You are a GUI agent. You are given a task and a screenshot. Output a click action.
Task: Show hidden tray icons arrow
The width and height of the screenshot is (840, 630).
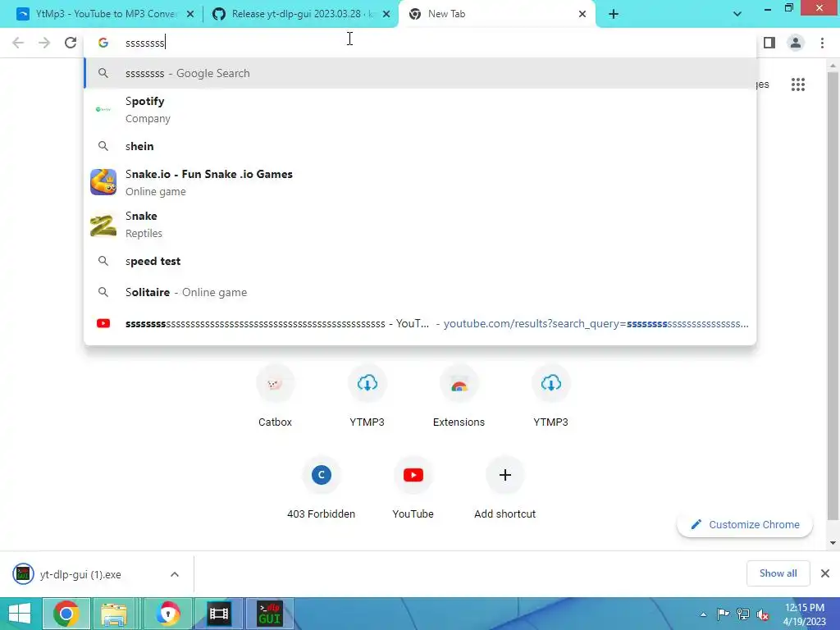pyautogui.click(x=703, y=614)
